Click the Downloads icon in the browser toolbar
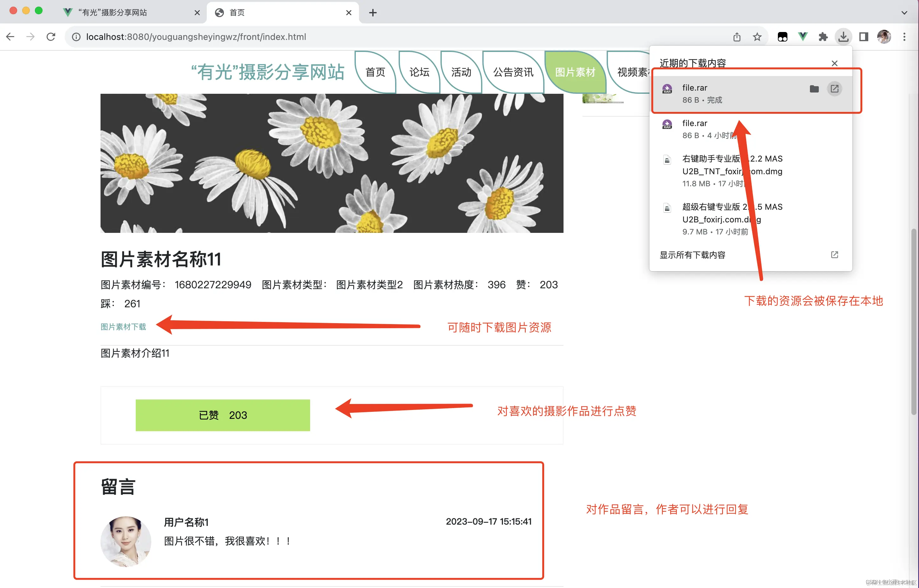Viewport: 919px width, 588px height. [x=843, y=36]
